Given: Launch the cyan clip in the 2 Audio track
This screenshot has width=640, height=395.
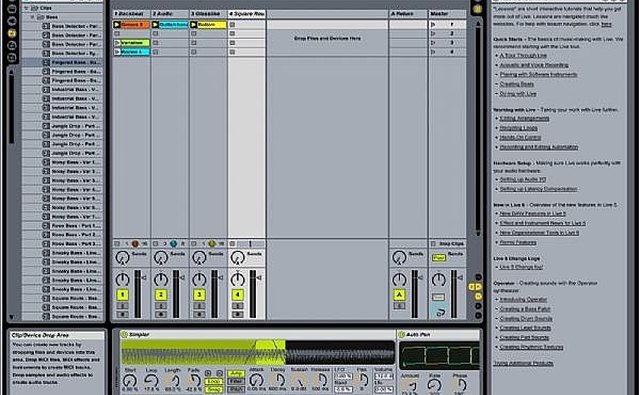Looking at the screenshot, I should [156, 24].
